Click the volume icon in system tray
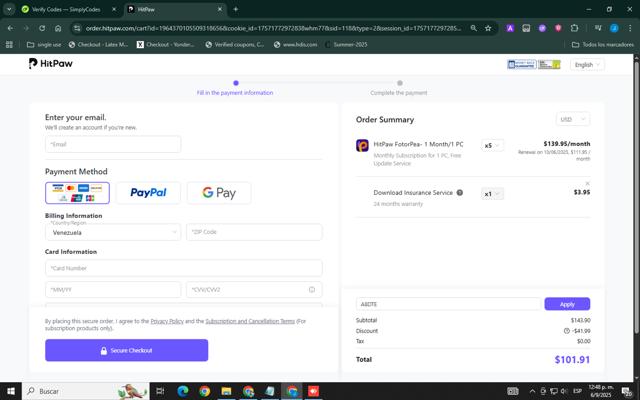Viewport: 640px width, 400px height. click(x=564, y=391)
